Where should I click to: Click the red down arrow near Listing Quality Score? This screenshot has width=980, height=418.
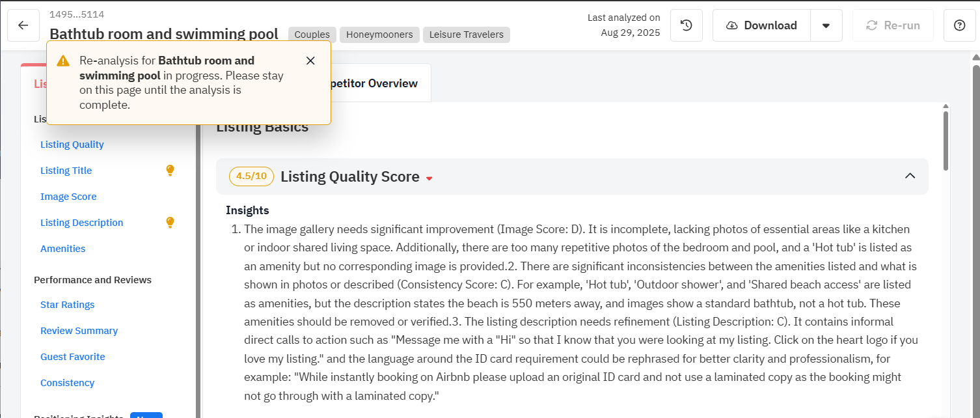tap(429, 178)
